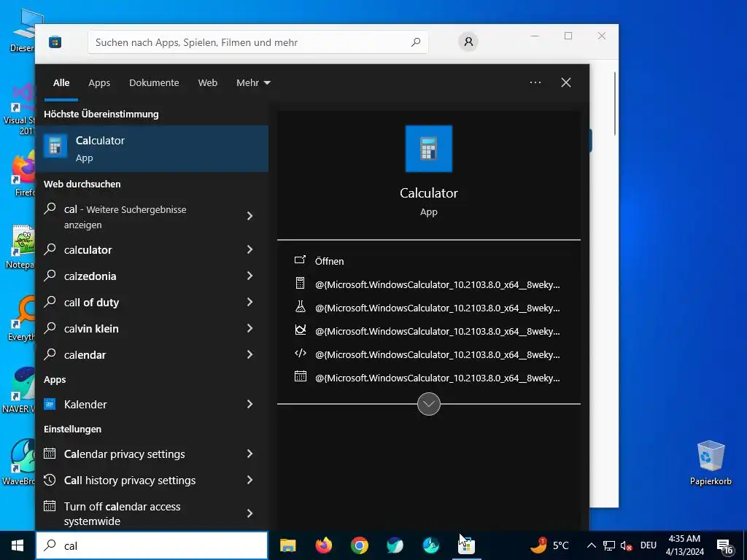Click the muted volume tray icon
This screenshot has width=747, height=560.
626,545
